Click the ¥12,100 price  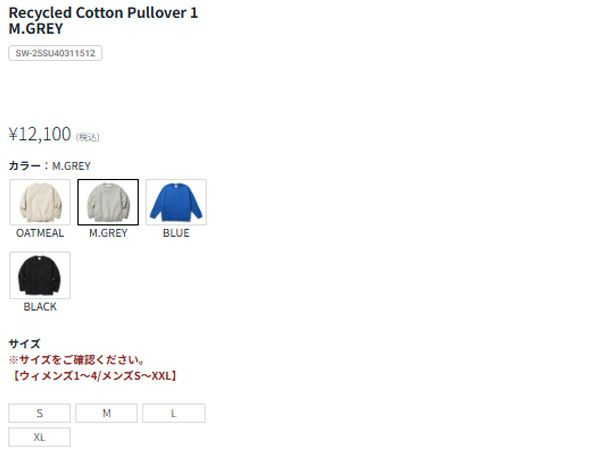tap(40, 134)
